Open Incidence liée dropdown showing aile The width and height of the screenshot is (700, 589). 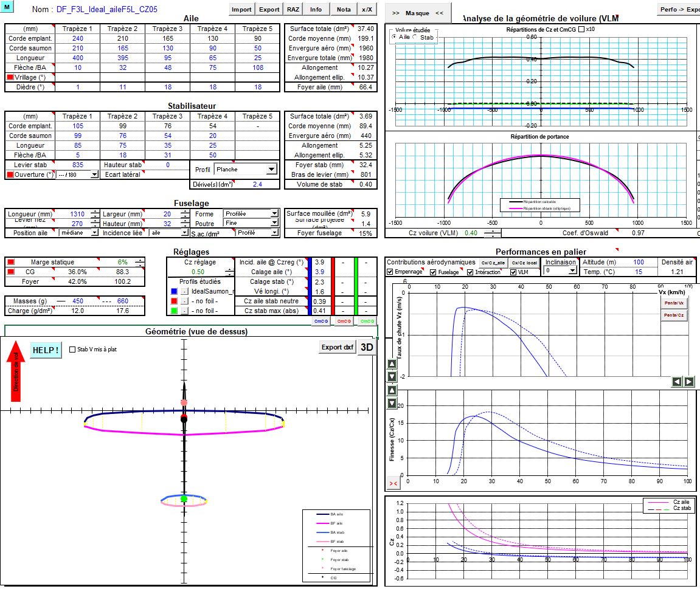(184, 232)
